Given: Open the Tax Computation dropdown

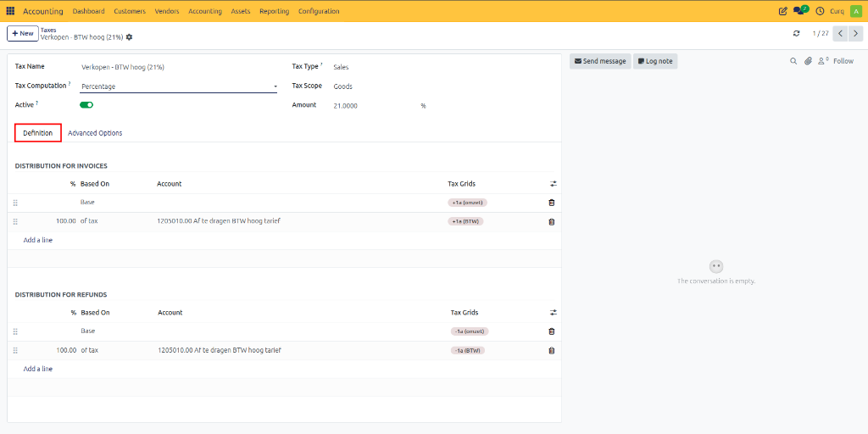Looking at the screenshot, I should click(x=179, y=86).
